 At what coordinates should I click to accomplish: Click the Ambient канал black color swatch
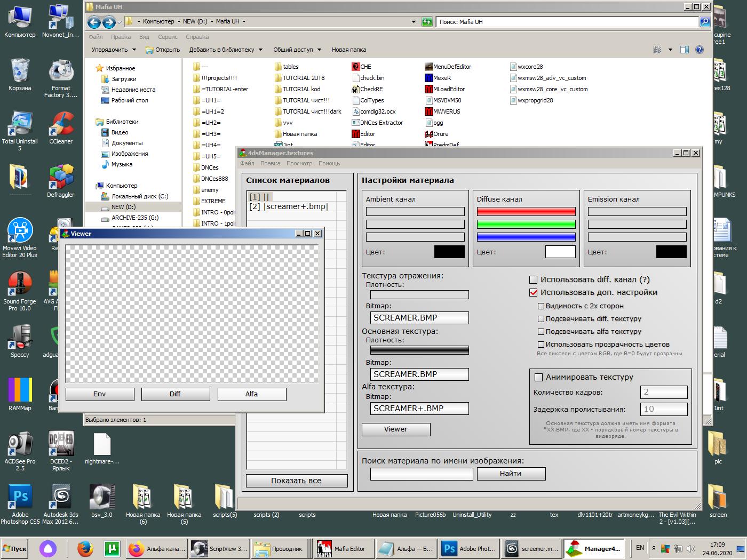[449, 252]
